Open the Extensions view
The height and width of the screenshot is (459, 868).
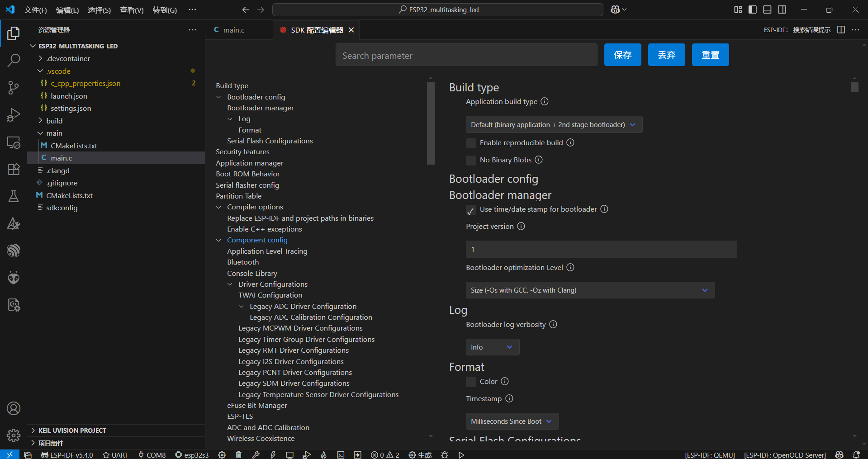[14, 169]
